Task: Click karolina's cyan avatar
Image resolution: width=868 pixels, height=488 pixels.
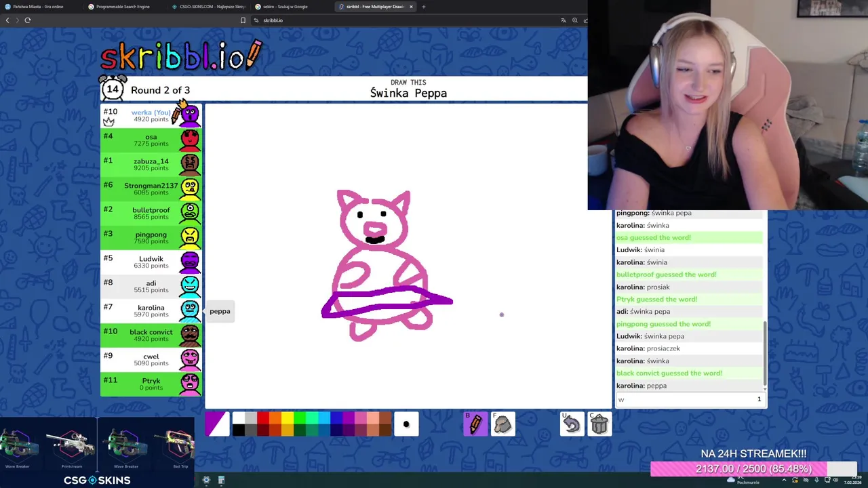Action: pyautogui.click(x=190, y=310)
